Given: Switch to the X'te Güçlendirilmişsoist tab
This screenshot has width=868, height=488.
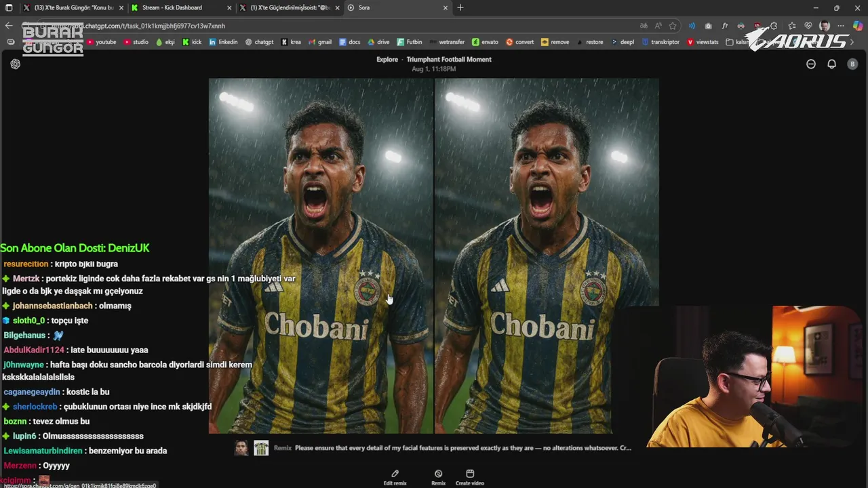Looking at the screenshot, I should click(x=288, y=7).
